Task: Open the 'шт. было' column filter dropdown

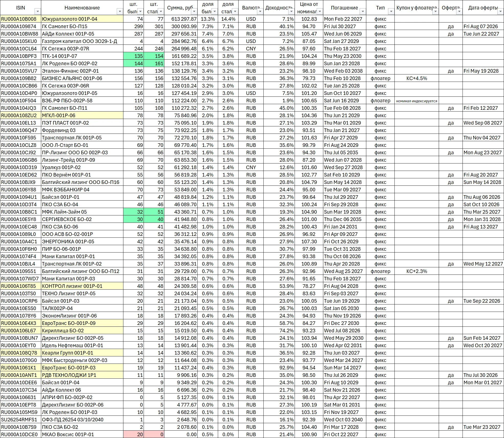Action: coord(140,12)
